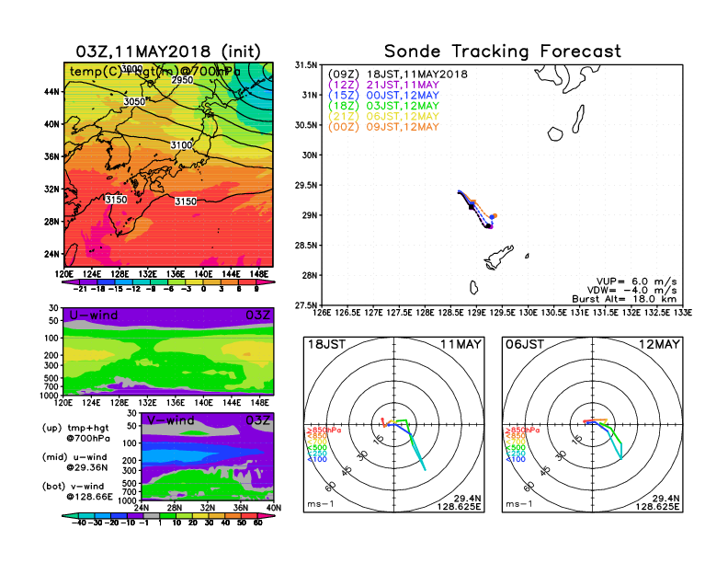This screenshot has width=728, height=563.
Task: Click "03Z" in the U-wind panel
Action: click(x=257, y=316)
